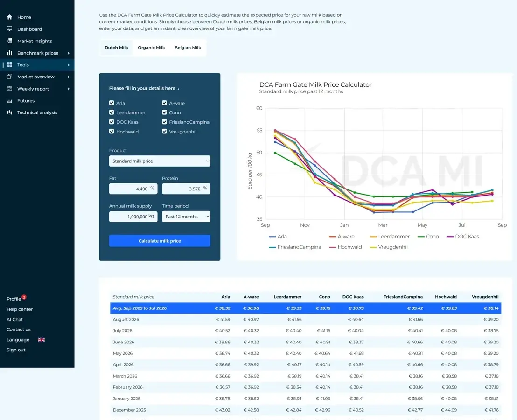This screenshot has width=517, height=420.
Task: Expand the Tools submenu arrow
Action: [x=69, y=65]
